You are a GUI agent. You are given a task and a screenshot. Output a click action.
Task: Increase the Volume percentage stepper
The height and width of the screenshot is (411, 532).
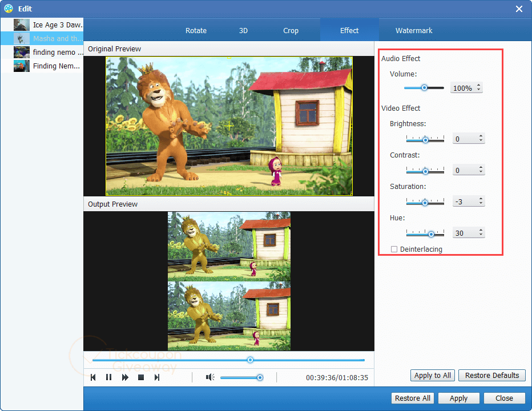479,85
